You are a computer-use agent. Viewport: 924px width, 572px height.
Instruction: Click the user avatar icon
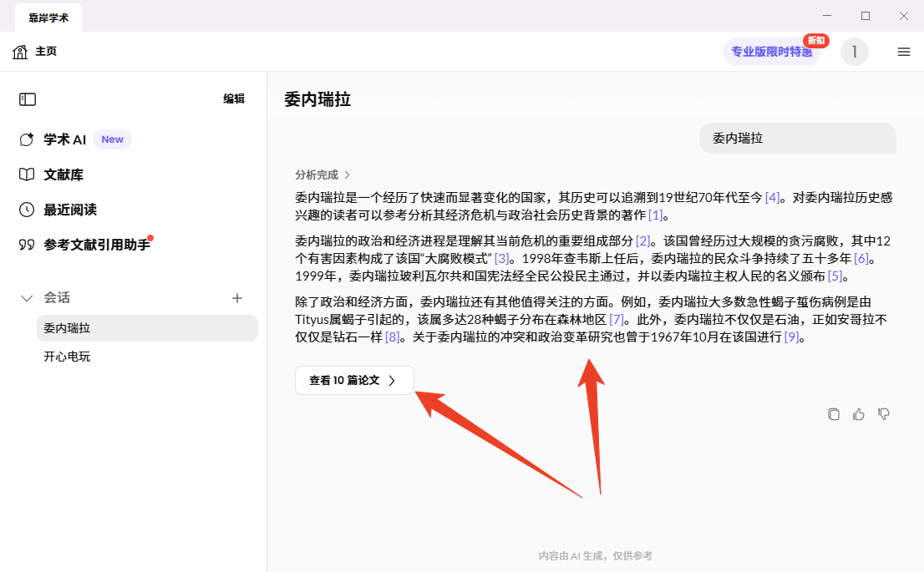[x=854, y=52]
